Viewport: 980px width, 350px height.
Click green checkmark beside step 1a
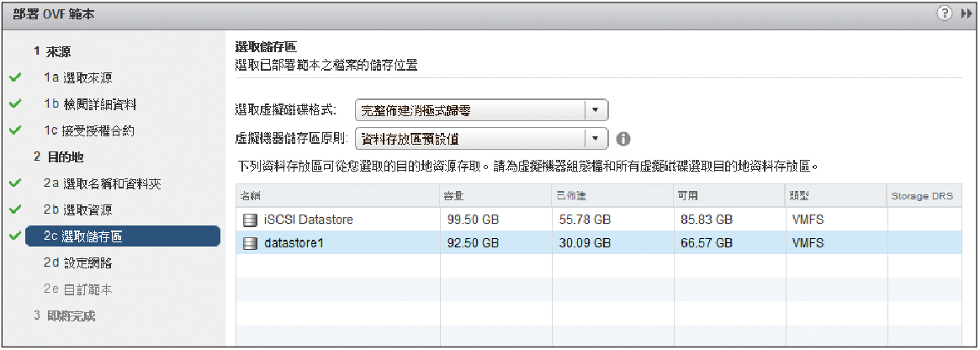(16, 78)
